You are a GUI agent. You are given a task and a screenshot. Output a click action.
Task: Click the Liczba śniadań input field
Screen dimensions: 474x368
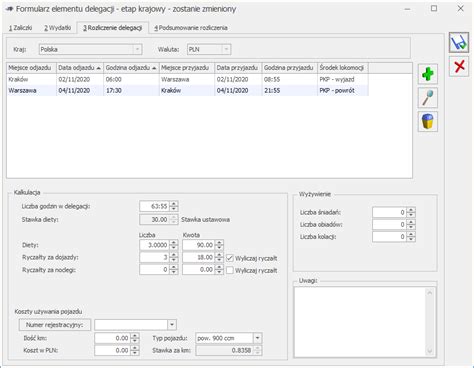pos(389,212)
